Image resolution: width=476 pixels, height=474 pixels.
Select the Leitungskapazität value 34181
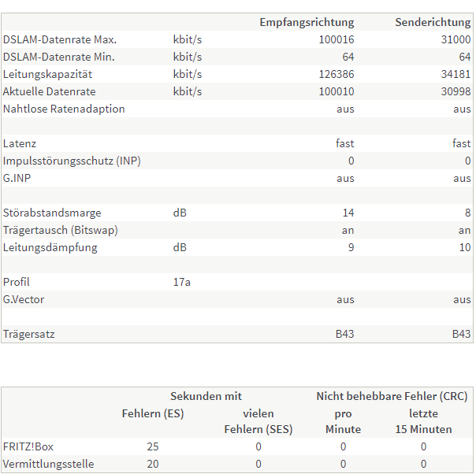tap(456, 74)
